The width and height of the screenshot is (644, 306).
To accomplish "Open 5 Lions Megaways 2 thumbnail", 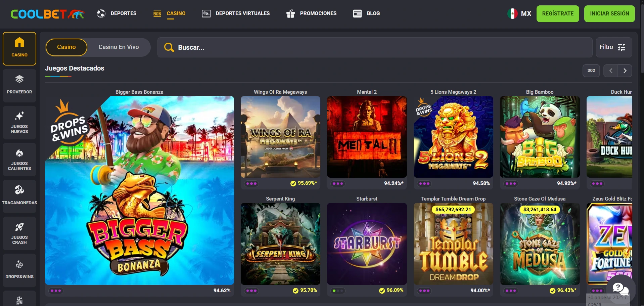I will (x=453, y=137).
